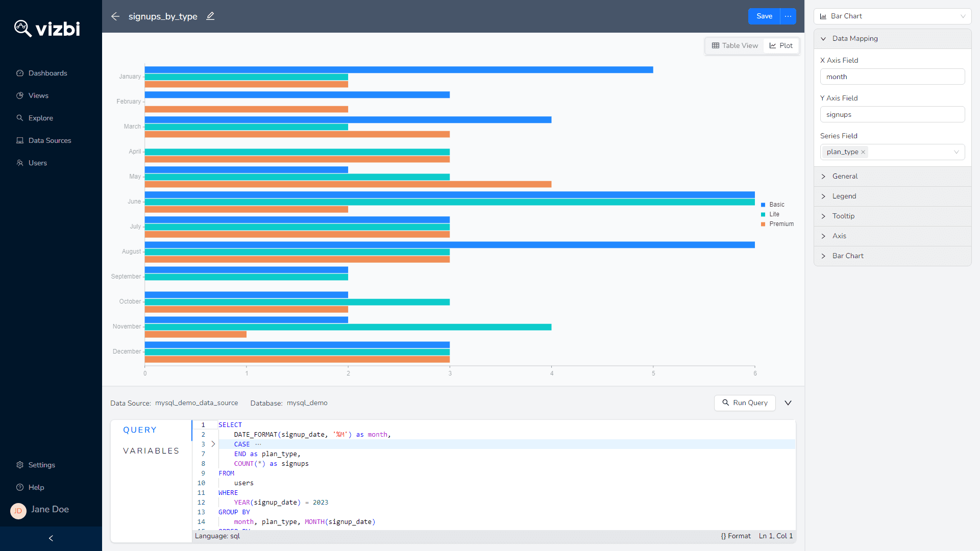Open the more options ellipsis next to Save

pos(788,16)
